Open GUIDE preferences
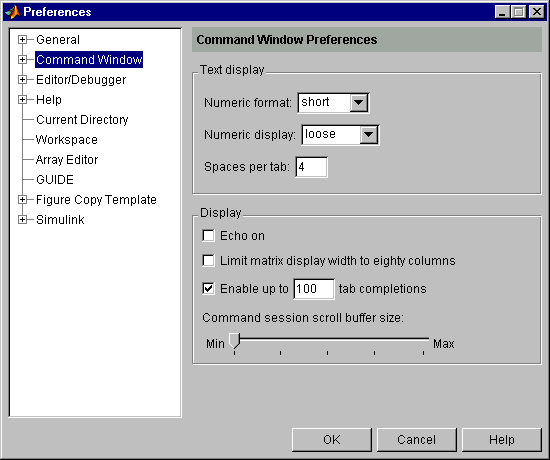The width and height of the screenshot is (550, 460). 55,180
